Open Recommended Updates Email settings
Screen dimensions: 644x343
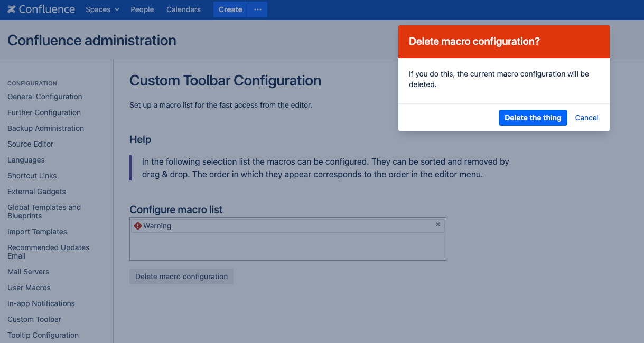tap(49, 252)
